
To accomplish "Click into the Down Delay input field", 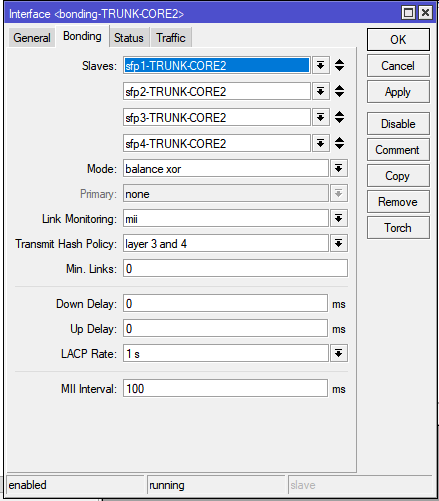I will (225, 303).
